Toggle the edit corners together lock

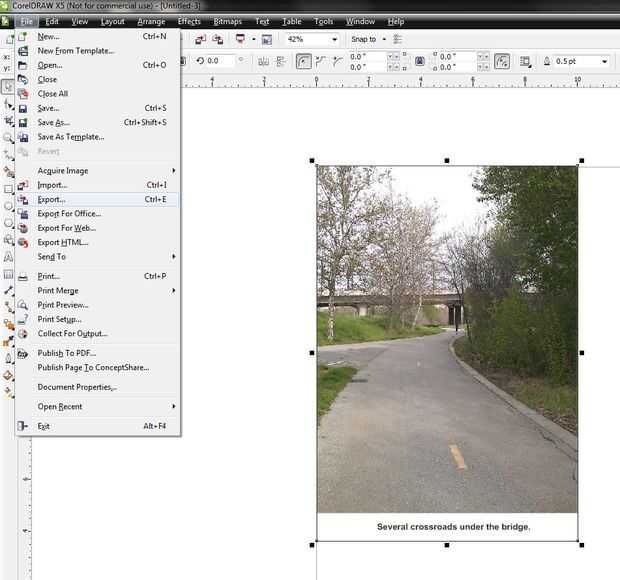click(x=420, y=61)
